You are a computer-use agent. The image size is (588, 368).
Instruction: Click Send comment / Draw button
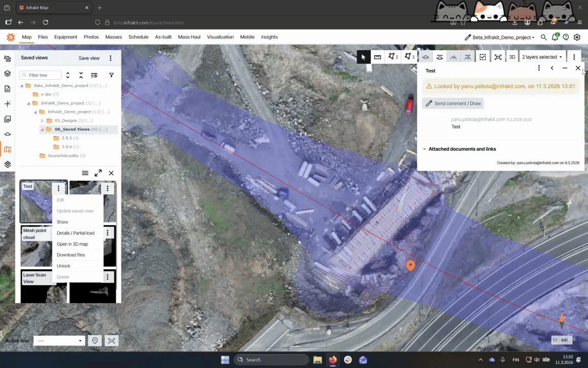click(x=453, y=103)
